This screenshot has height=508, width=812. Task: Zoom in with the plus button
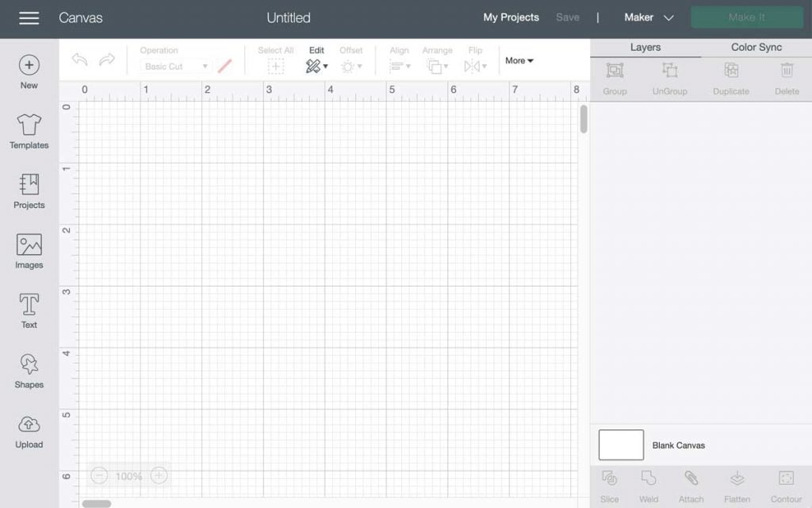(x=159, y=475)
